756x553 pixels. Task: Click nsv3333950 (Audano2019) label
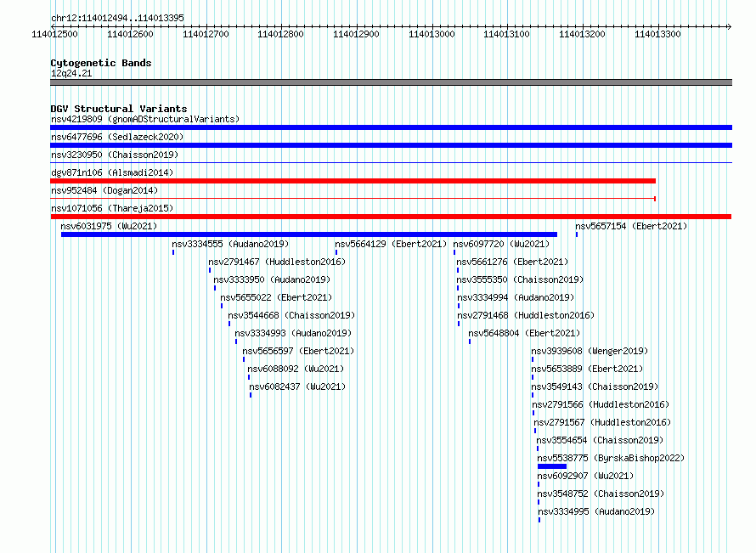tap(272, 279)
